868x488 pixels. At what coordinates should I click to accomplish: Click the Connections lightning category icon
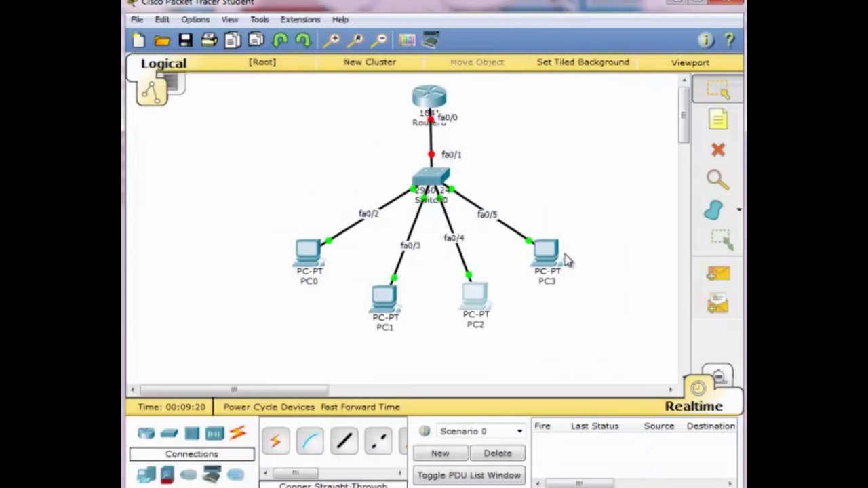click(x=237, y=432)
